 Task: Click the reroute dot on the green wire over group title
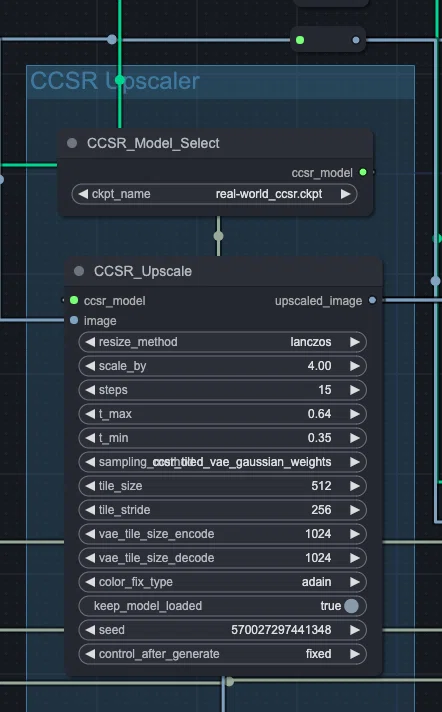pyautogui.click(x=120, y=80)
